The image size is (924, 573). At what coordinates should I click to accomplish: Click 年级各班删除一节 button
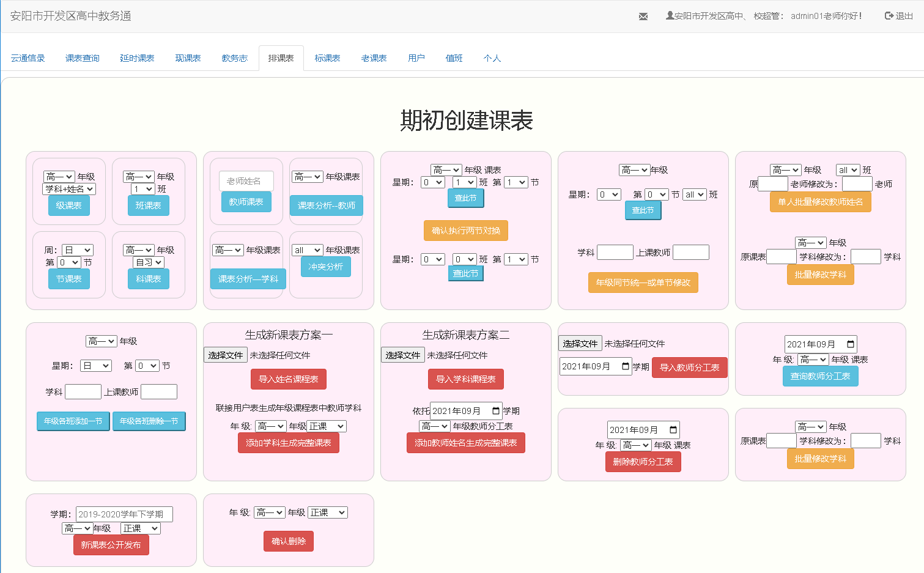149,421
